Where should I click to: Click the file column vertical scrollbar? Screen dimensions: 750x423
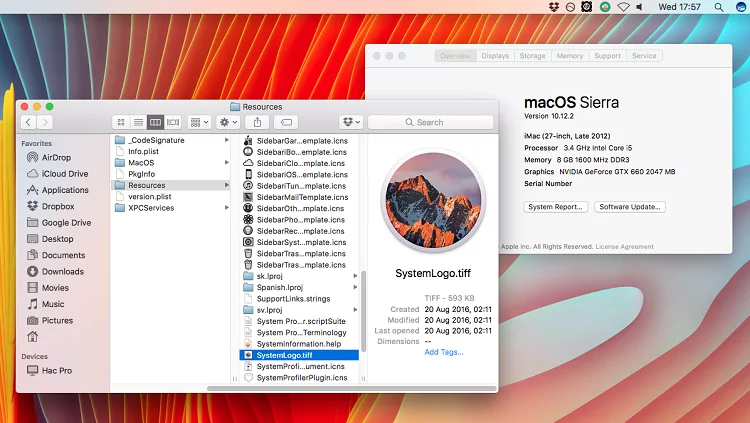pyautogui.click(x=364, y=311)
